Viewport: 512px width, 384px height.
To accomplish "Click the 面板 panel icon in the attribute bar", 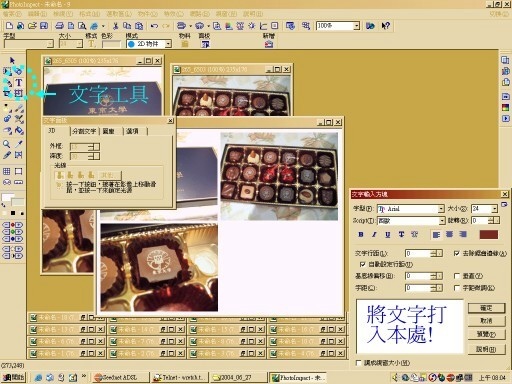I will 205,44.
